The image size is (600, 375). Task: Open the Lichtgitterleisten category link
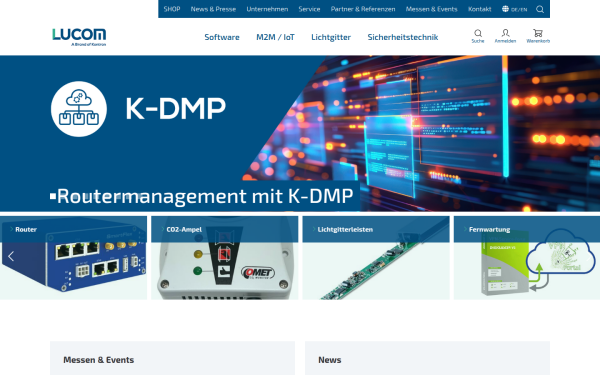[x=345, y=229]
